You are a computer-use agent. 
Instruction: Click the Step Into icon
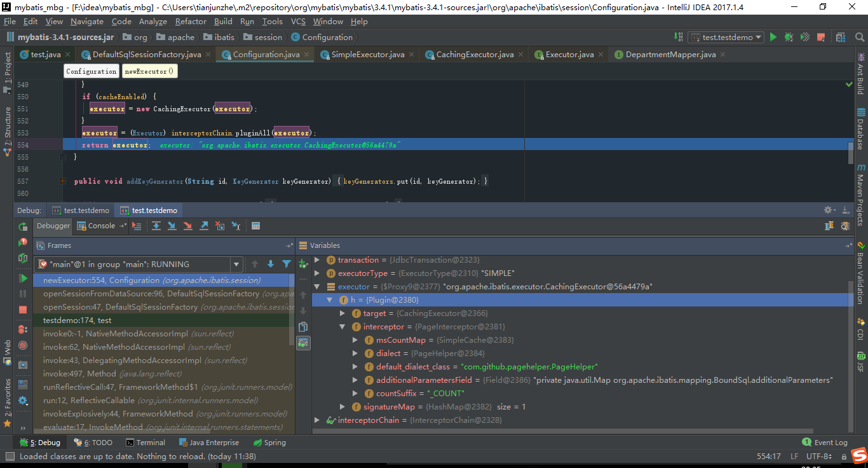point(172,226)
